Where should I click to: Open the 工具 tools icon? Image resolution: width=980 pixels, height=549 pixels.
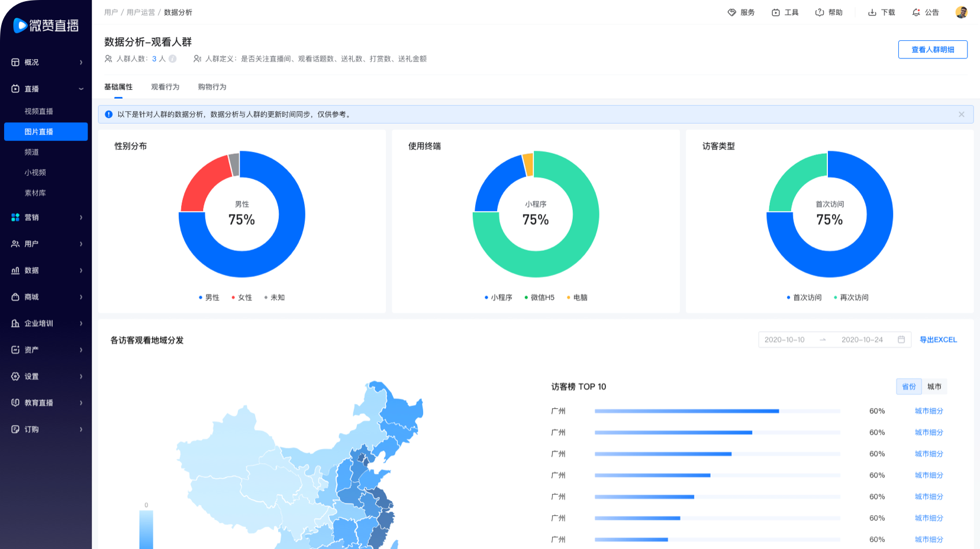[x=776, y=12]
